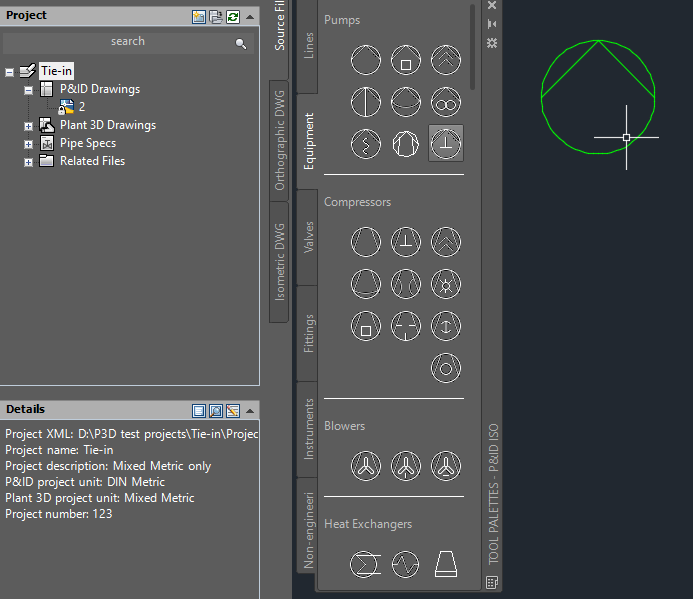Select the plain three-blade blower symbol

[x=366, y=466]
